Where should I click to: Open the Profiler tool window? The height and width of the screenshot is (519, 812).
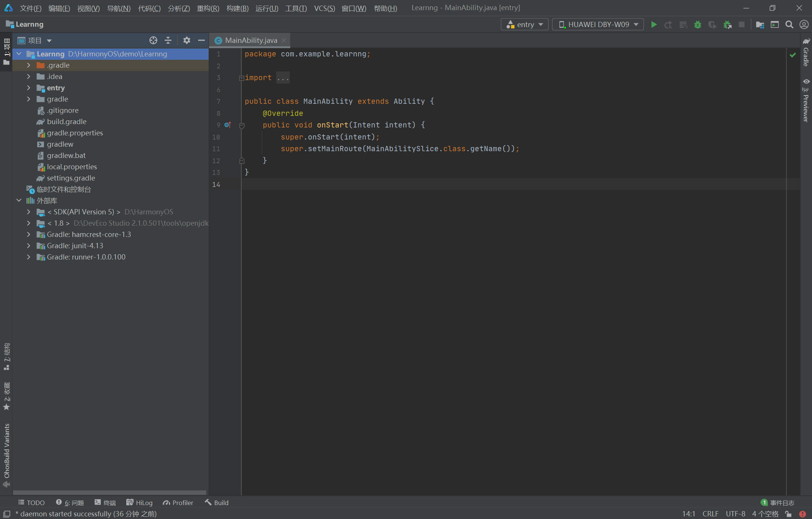178,502
